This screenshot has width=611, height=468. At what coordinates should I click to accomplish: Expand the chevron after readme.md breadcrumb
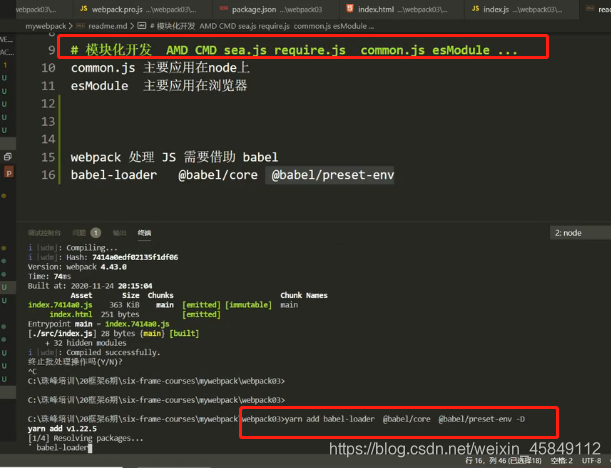point(132,26)
